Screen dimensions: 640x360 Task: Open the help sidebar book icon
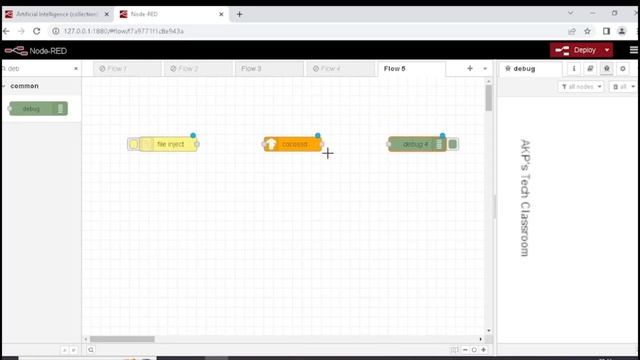click(590, 69)
